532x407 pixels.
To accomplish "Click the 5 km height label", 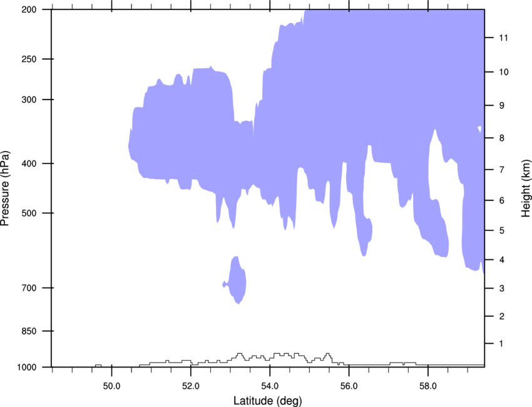I will 502,230.
